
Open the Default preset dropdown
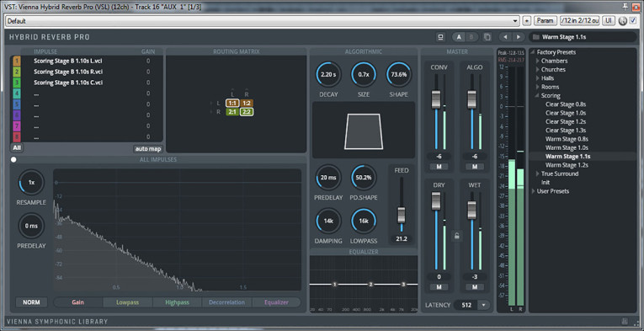pos(263,21)
